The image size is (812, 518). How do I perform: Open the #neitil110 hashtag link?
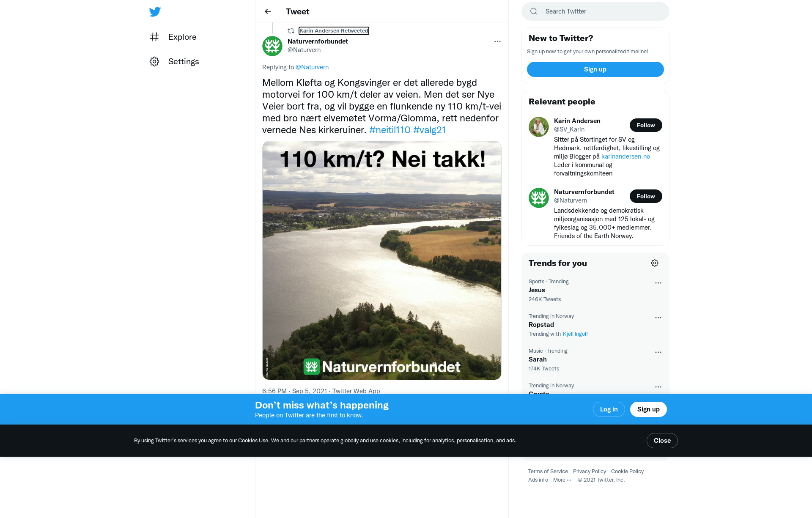[x=390, y=130]
